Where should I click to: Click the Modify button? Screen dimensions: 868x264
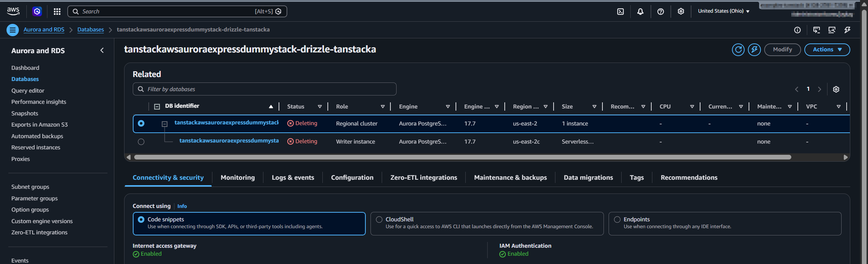[x=782, y=50]
